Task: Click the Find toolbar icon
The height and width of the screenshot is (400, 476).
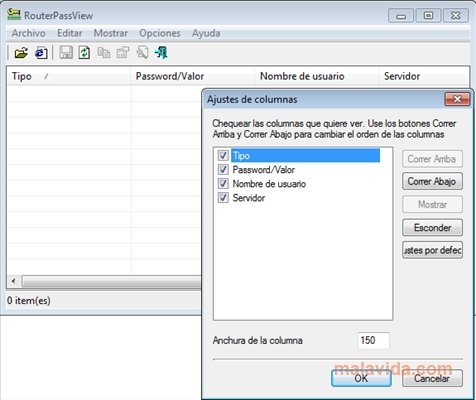Action: 142,53
